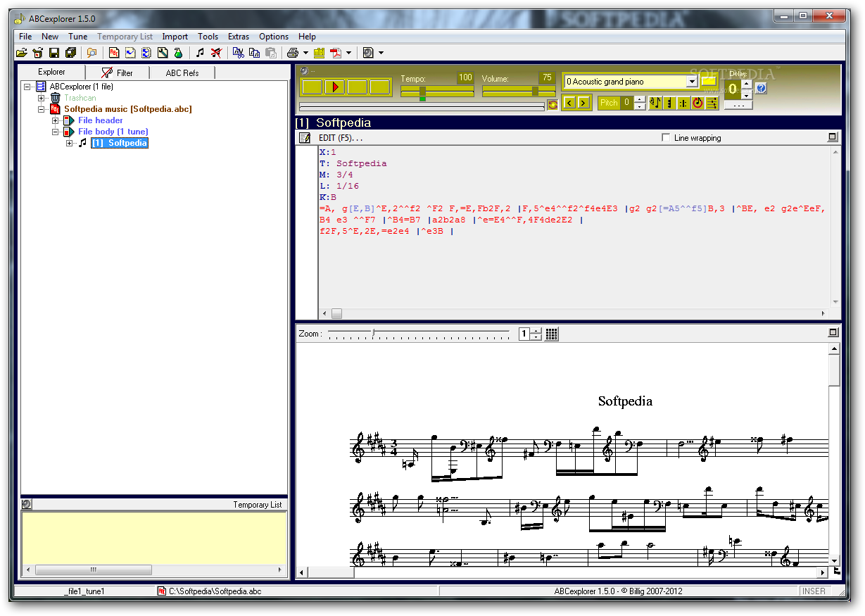Open the Import menu
The image size is (865, 616).
point(175,37)
